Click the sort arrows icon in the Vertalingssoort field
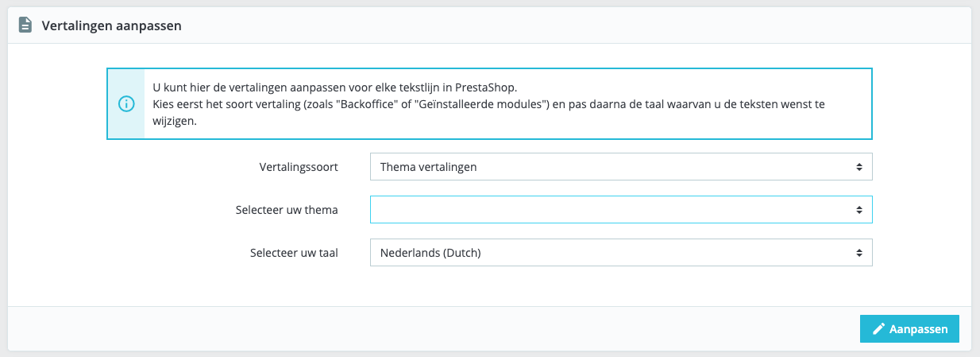The height and width of the screenshot is (357, 980). click(858, 167)
